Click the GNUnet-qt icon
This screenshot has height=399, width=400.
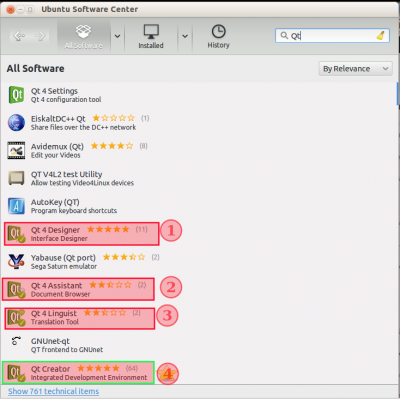pyautogui.click(x=16, y=341)
